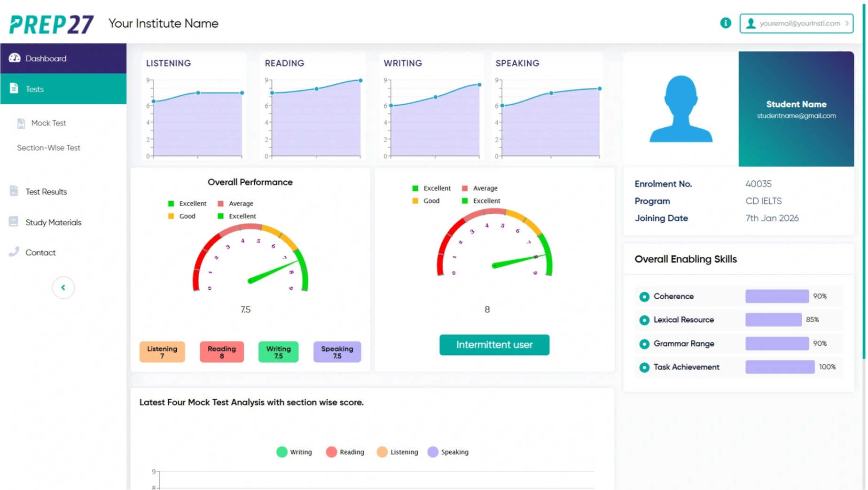
Task: Collapse the sidebar using the circular chevron
Action: [x=63, y=288]
